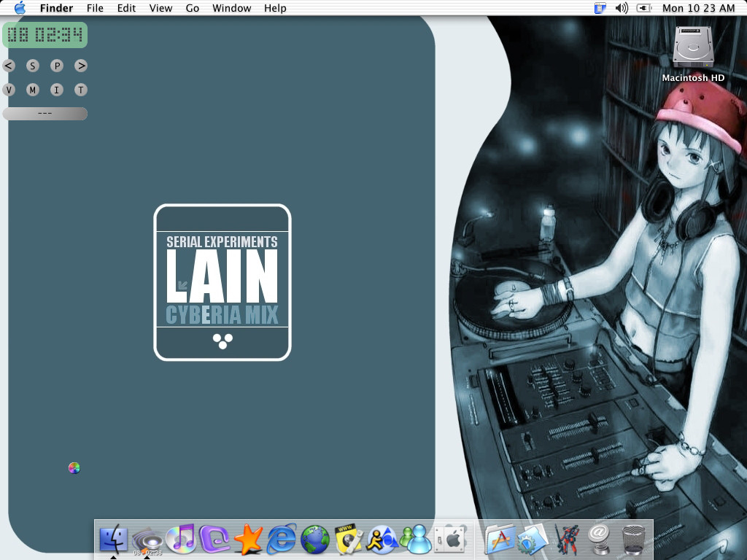Open System Preferences from the dock
This screenshot has width=747, height=560.
click(x=450, y=540)
